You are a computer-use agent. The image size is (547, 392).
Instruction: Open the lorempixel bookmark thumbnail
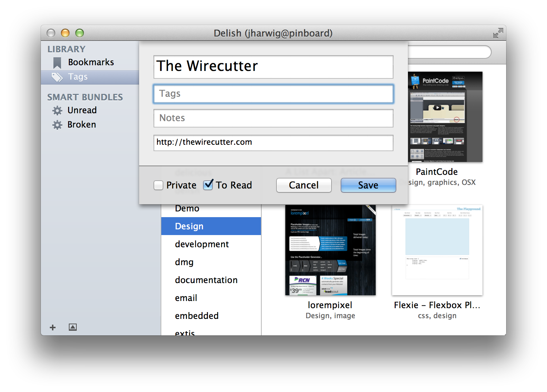(x=330, y=250)
